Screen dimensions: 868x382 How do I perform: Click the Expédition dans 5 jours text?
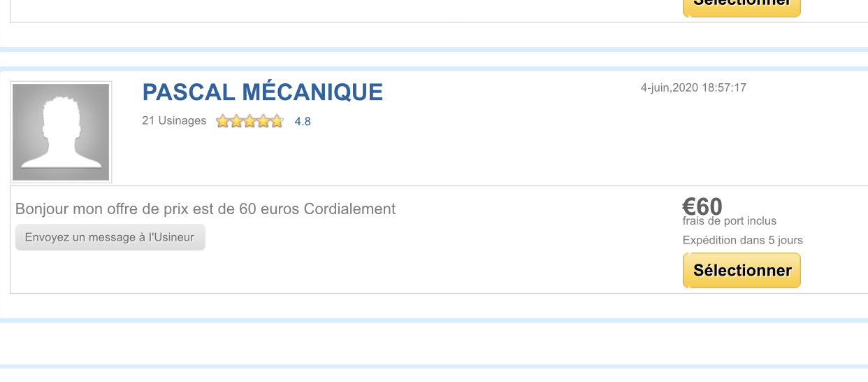743,240
